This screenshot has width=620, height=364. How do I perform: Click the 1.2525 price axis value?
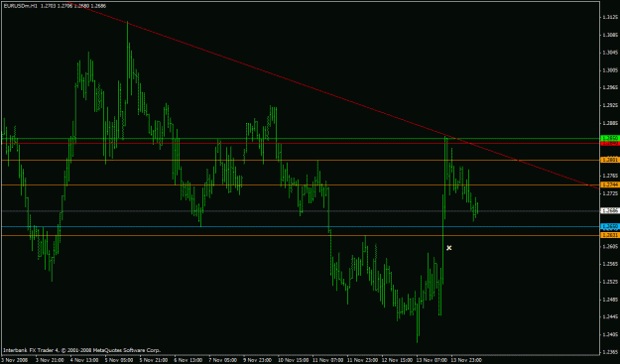609,282
